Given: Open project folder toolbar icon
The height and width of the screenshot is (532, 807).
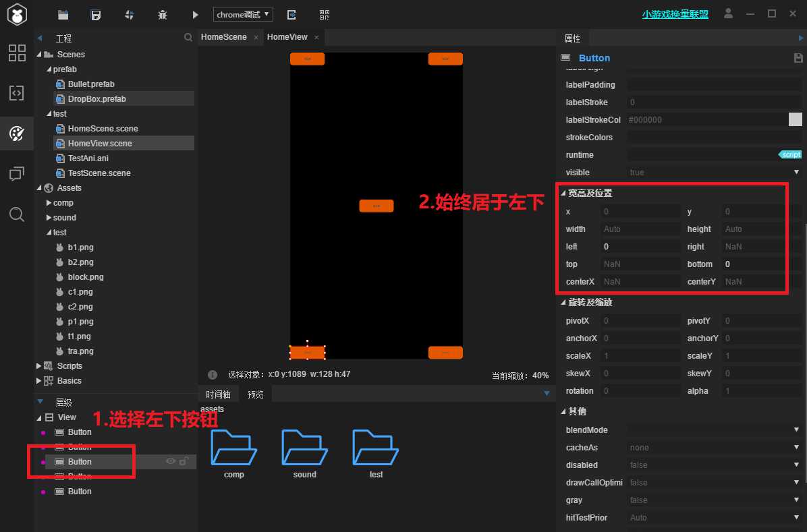Looking at the screenshot, I should pyautogui.click(x=63, y=15).
